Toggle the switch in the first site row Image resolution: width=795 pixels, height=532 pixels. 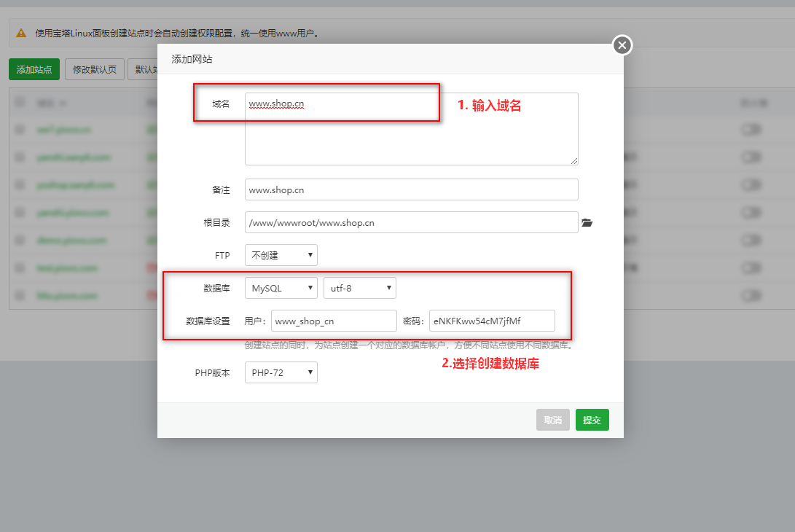pos(751,130)
